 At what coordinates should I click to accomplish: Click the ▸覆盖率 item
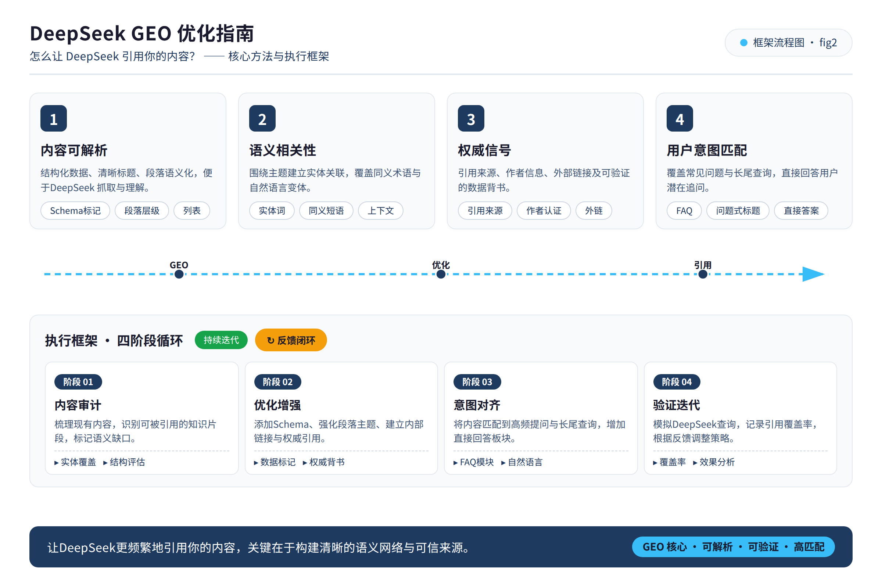[x=669, y=462]
